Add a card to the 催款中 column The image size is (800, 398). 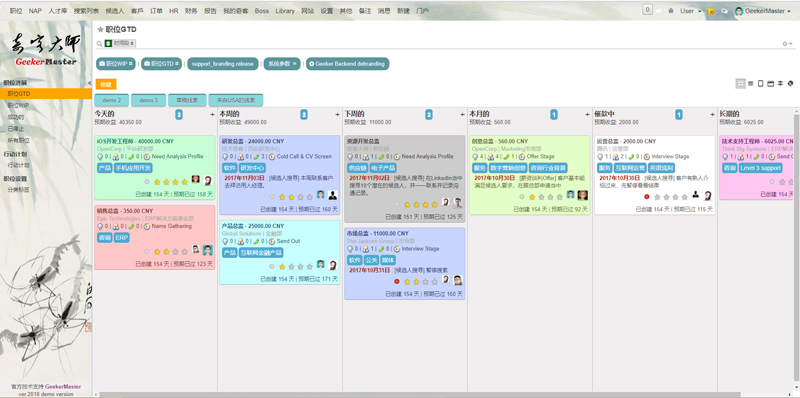712,115
